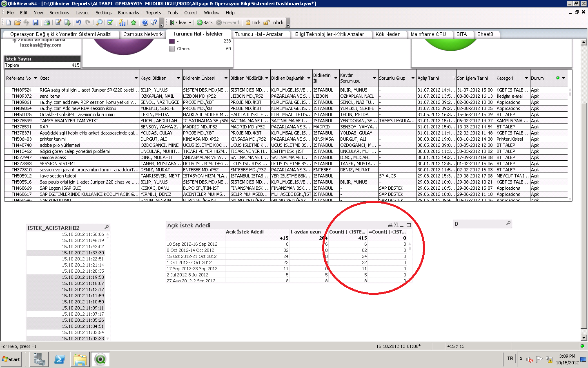The height and width of the screenshot is (368, 588).
Task: Open the Edit Script toolbar icon
Action: 58,22
